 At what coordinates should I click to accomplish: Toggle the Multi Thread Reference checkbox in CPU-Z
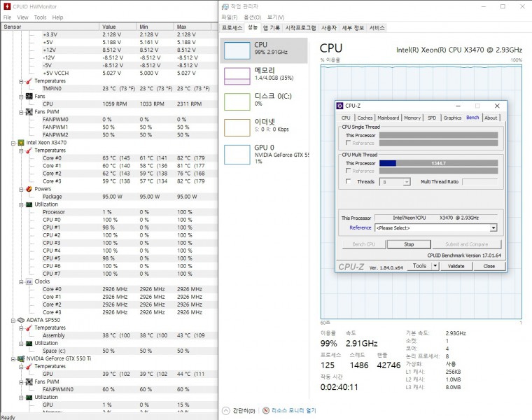[348, 171]
